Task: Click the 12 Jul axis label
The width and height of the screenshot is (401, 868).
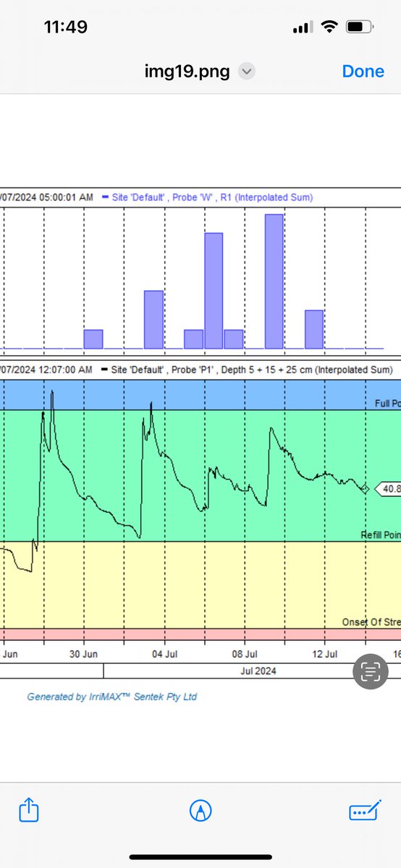Action: point(324,653)
